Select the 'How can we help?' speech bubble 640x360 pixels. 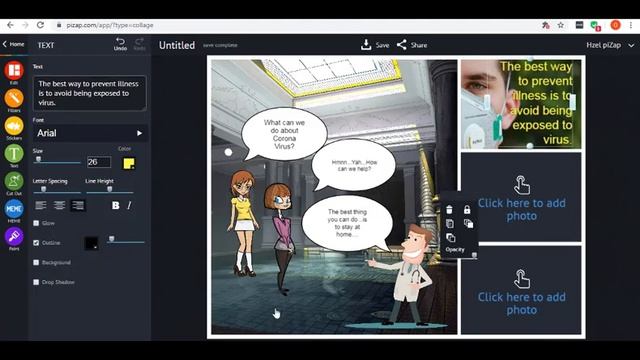[353, 165]
